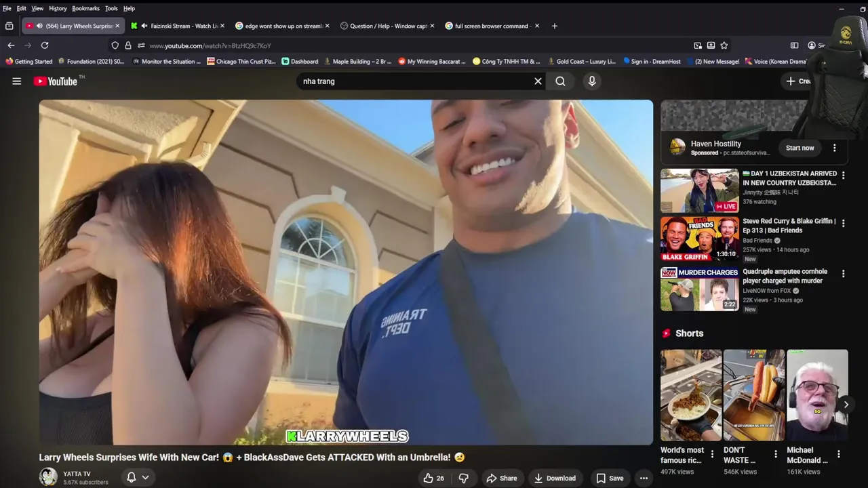Image resolution: width=868 pixels, height=488 pixels.
Task: Switch to 'edge wont show up' tab
Action: 282,26
